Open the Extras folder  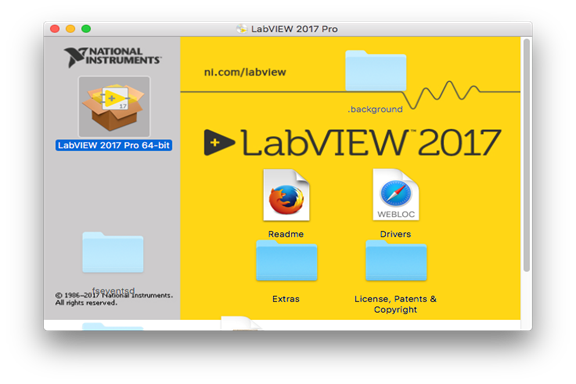click(x=287, y=261)
